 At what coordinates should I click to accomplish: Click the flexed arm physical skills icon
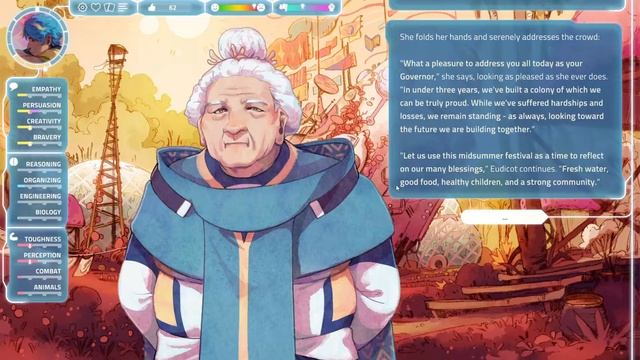[13, 237]
